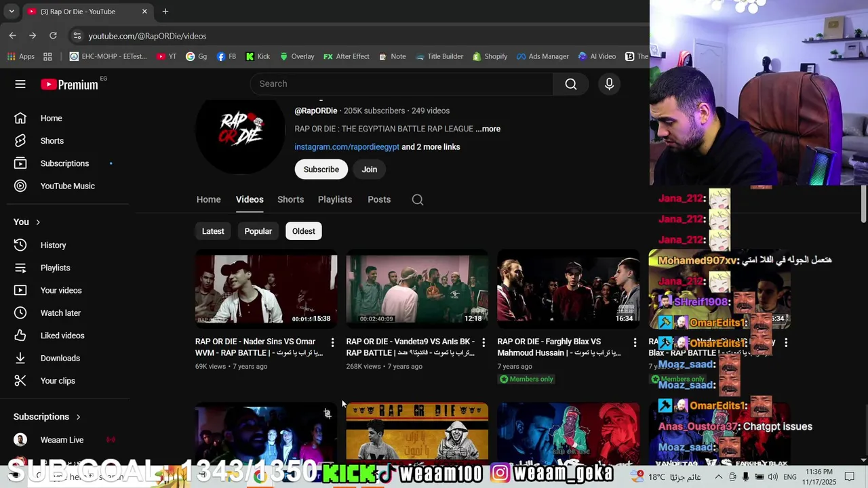This screenshot has height=488, width=868.
Task: Start voice search with microphone icon
Action: pos(609,84)
